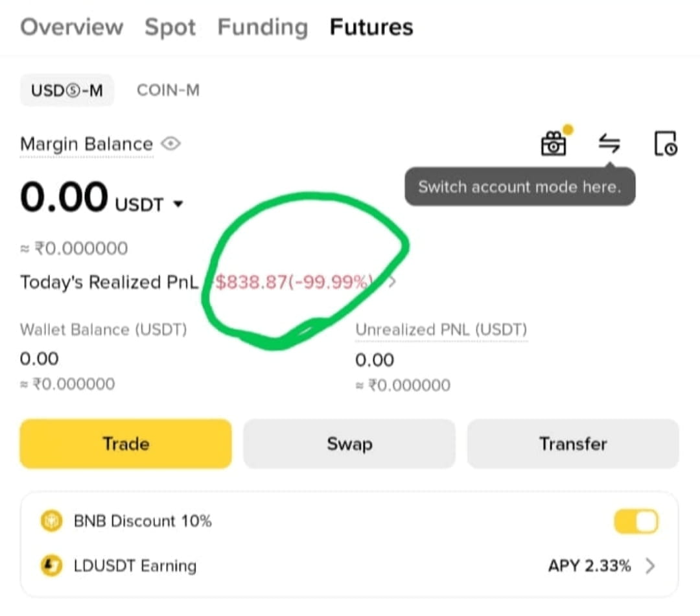Click the yellow Trade button
Viewport: 700px width, 616px height.
(x=126, y=444)
